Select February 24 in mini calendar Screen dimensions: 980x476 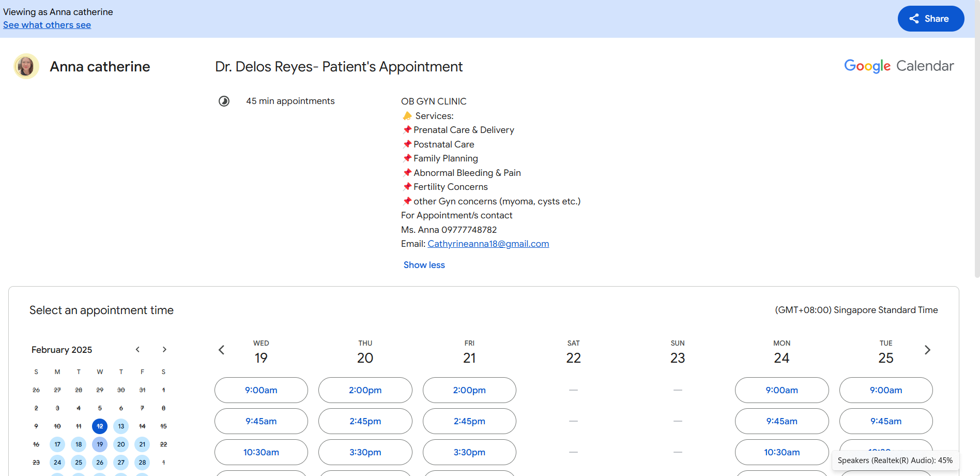[x=57, y=463]
